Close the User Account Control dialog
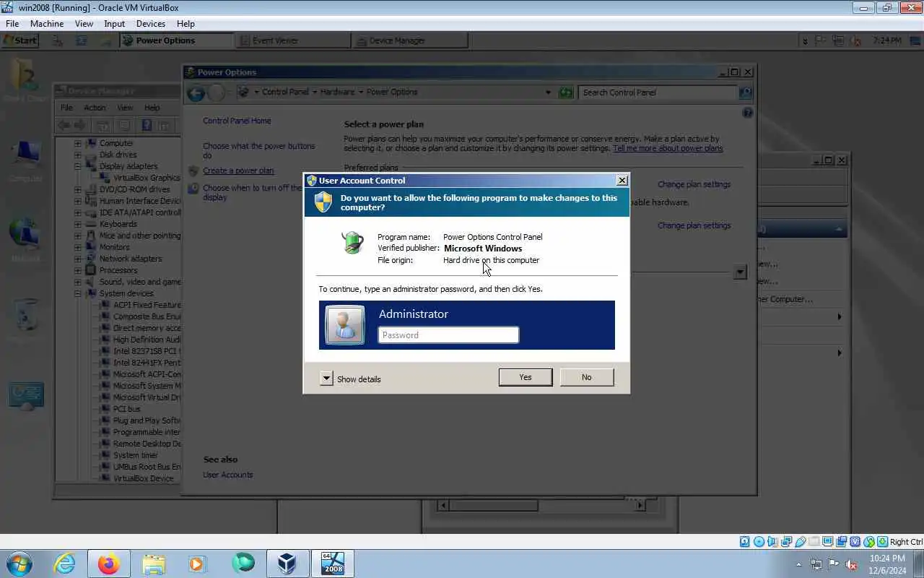 [x=622, y=181]
